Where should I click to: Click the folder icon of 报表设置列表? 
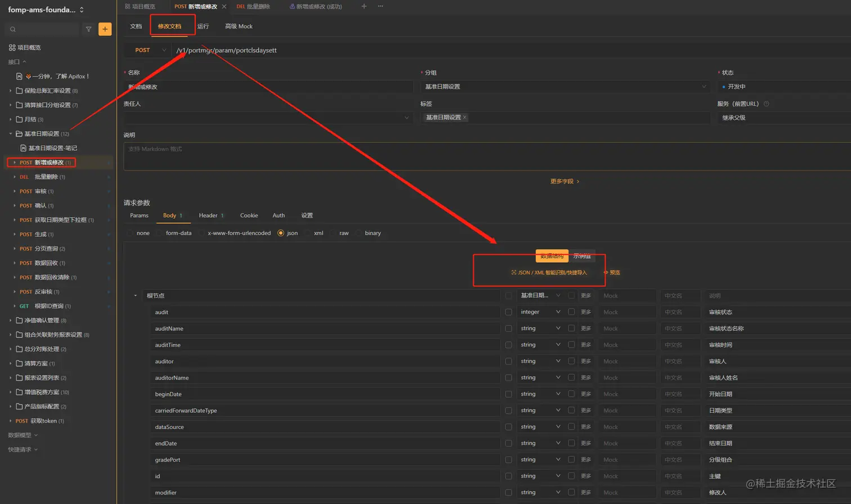19,378
